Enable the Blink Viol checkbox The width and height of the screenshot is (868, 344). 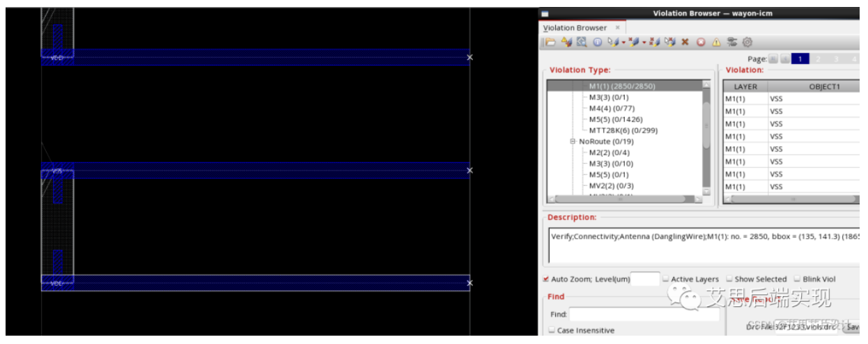(797, 279)
